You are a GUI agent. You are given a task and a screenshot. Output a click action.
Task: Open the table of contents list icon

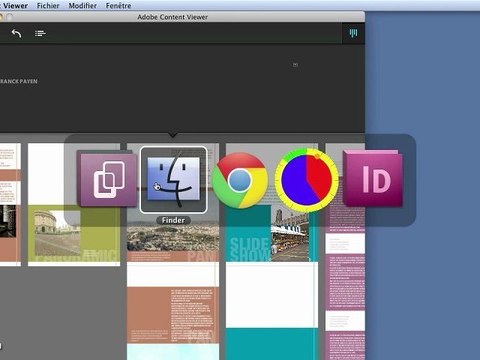pos(40,33)
